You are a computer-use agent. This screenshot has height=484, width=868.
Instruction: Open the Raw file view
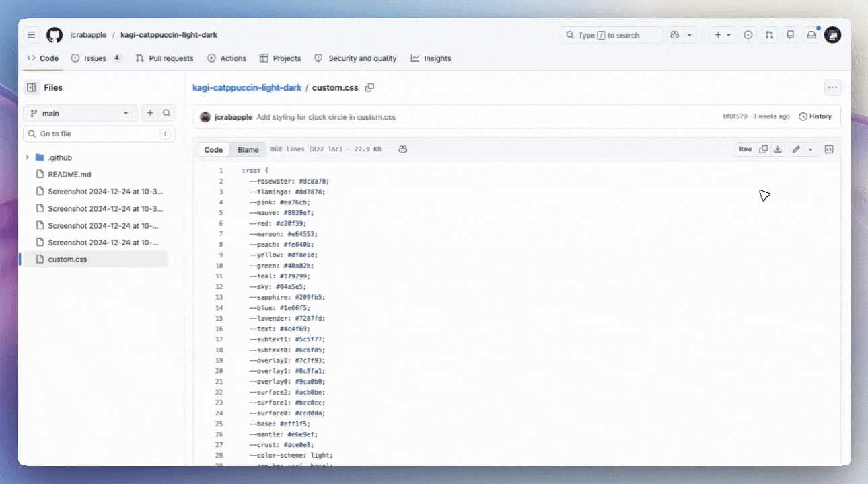click(x=746, y=149)
